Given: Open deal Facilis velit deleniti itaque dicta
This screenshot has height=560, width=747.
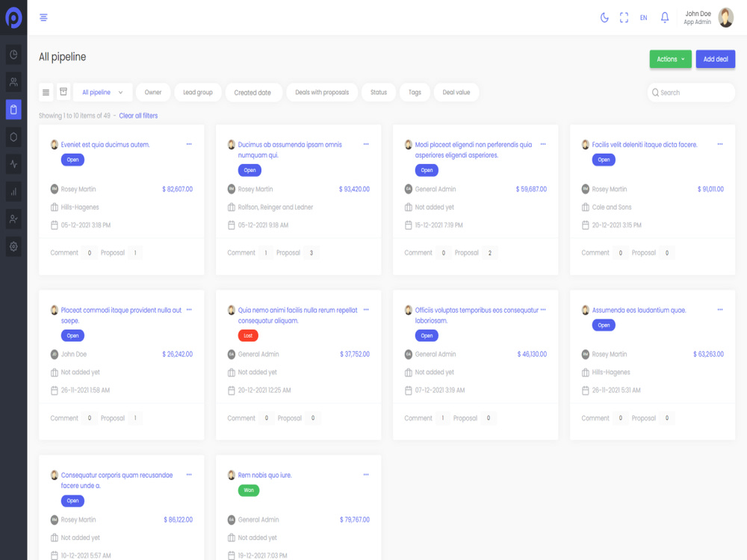Looking at the screenshot, I should 645,145.
